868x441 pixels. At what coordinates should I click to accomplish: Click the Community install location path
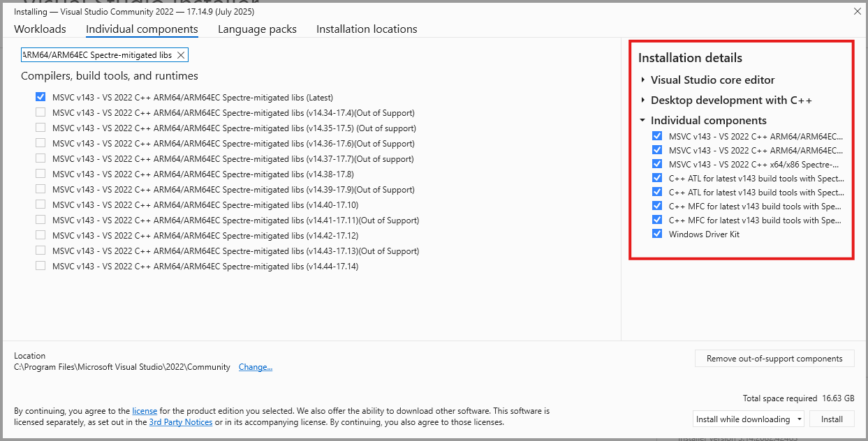coord(122,367)
